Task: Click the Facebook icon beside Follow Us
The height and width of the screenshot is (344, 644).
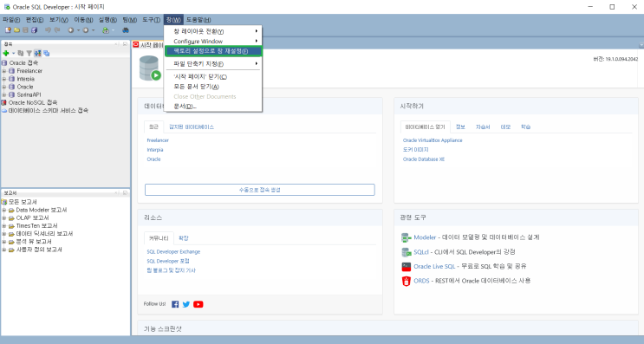Action: [x=175, y=304]
